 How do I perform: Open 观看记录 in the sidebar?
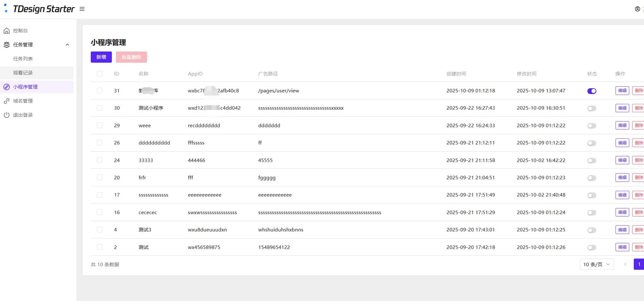tap(23, 73)
